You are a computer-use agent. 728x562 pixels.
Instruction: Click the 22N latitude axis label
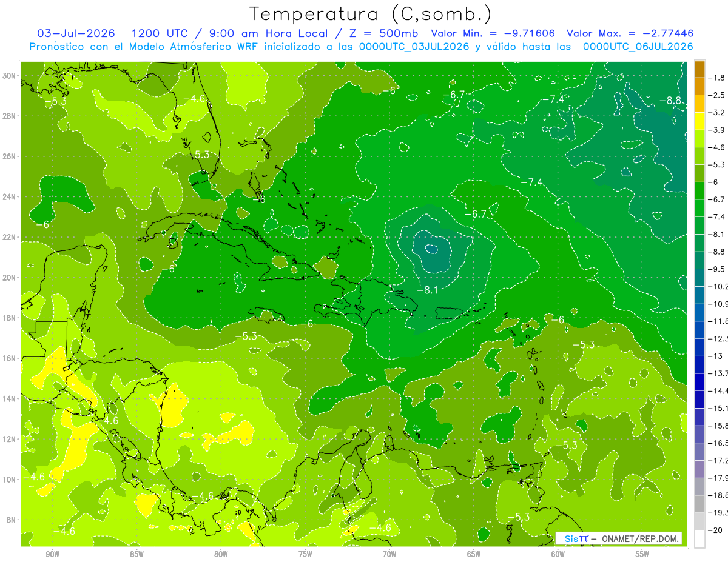10,237
